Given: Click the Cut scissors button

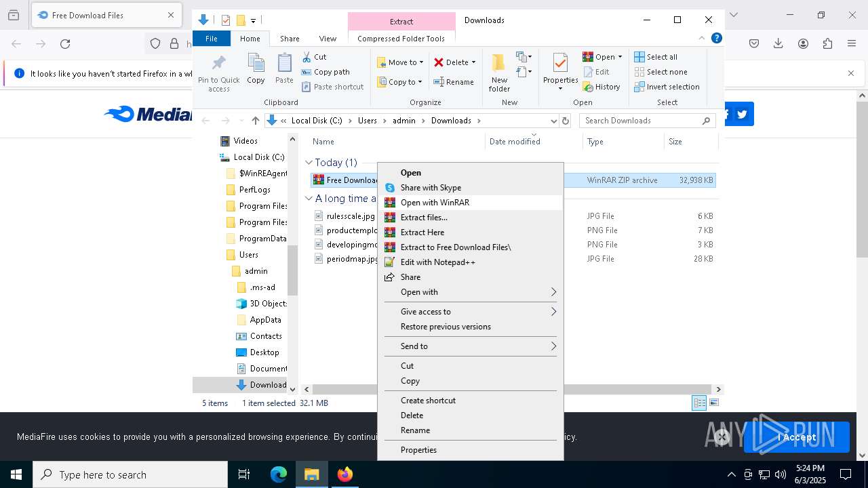Looking at the screenshot, I should (x=315, y=57).
